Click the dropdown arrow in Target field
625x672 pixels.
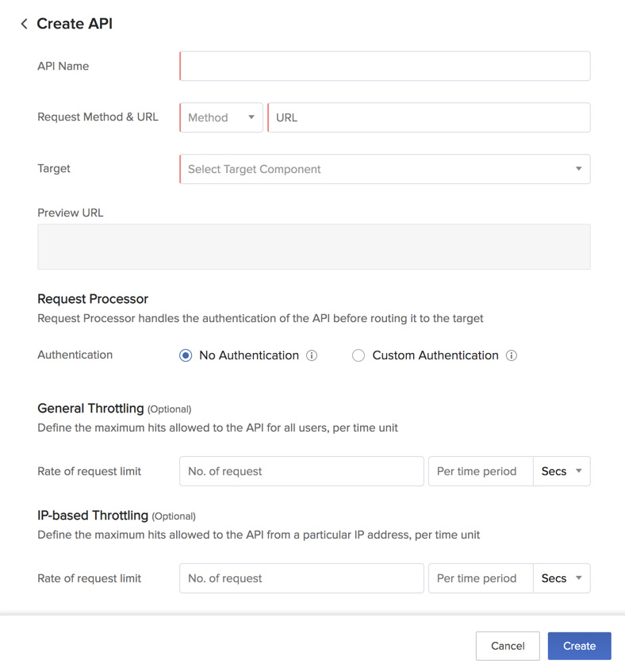tap(578, 169)
